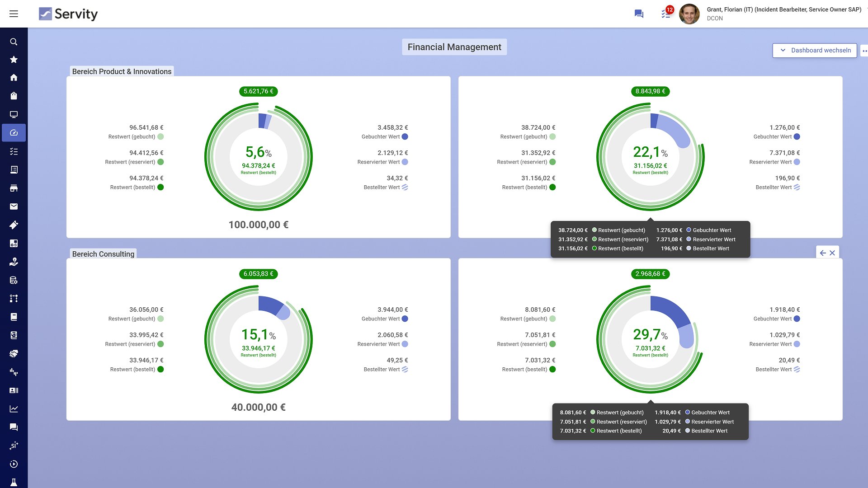Click the 15,1% donut chart center

coord(258,340)
